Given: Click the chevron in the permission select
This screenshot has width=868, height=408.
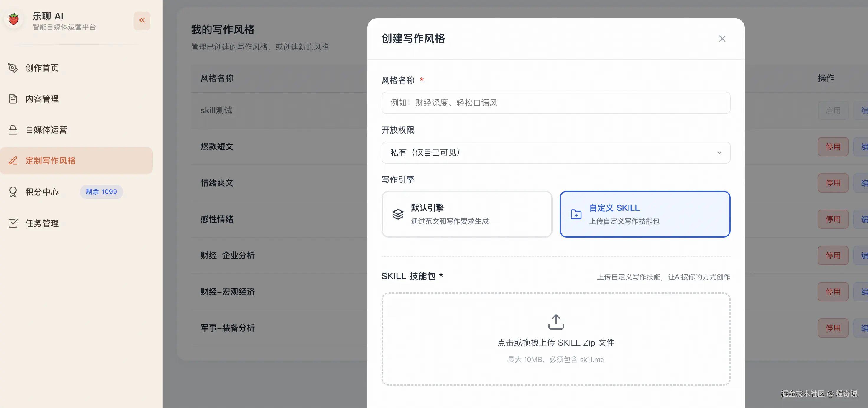Looking at the screenshot, I should click(x=719, y=153).
